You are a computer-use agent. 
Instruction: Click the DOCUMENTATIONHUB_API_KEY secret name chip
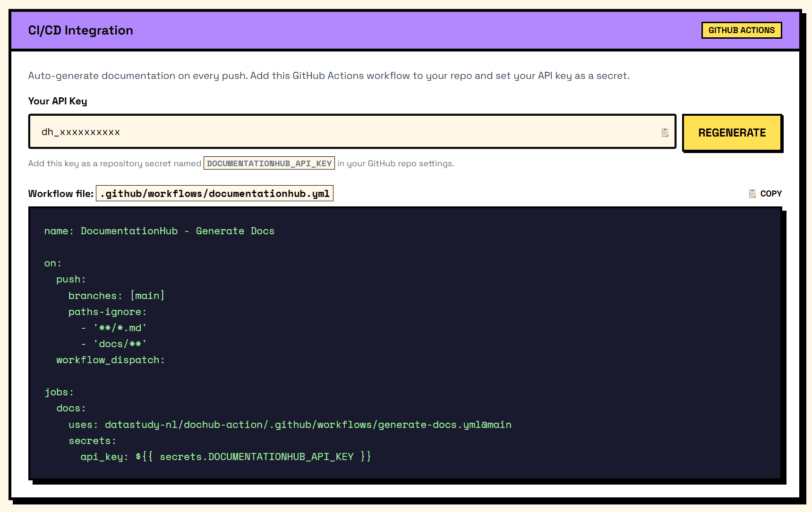(x=269, y=162)
